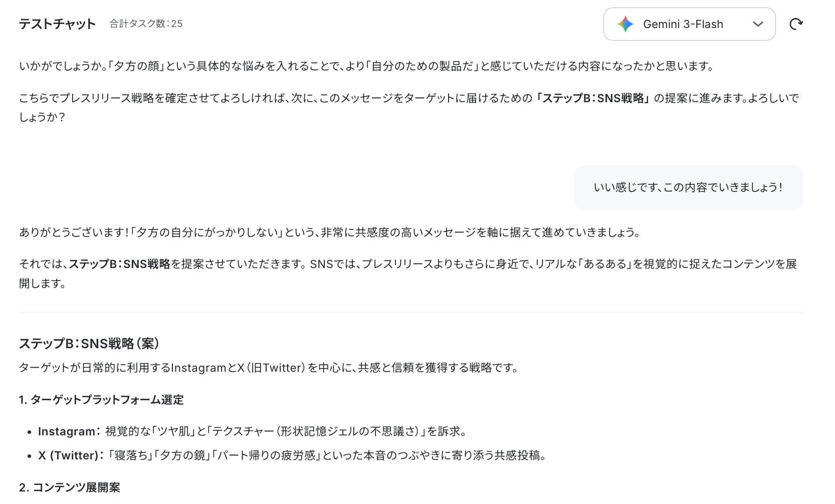Click the テストチャット title

pyautogui.click(x=57, y=24)
